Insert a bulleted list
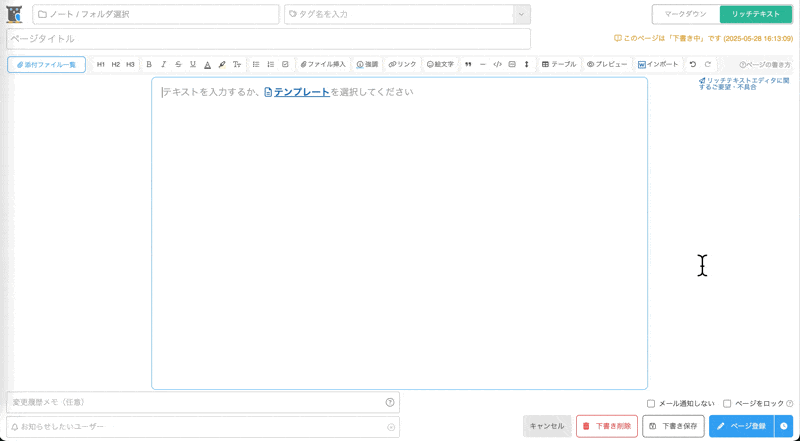 click(x=256, y=64)
